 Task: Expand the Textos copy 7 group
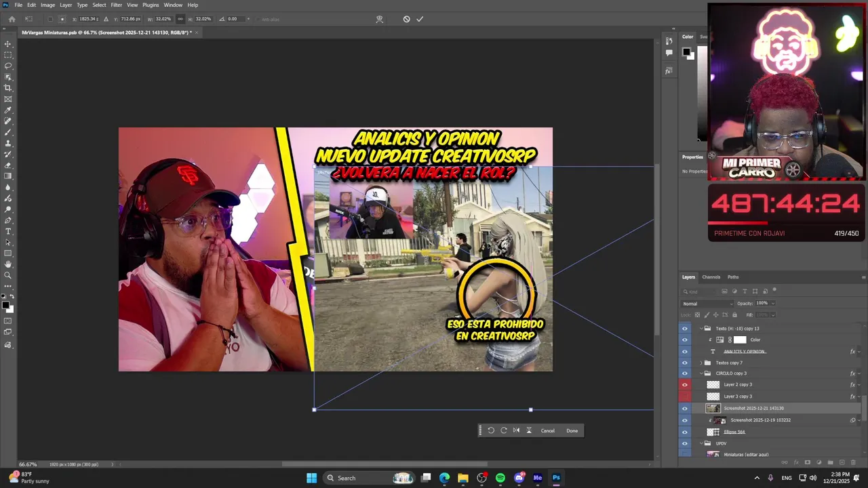[x=701, y=363]
